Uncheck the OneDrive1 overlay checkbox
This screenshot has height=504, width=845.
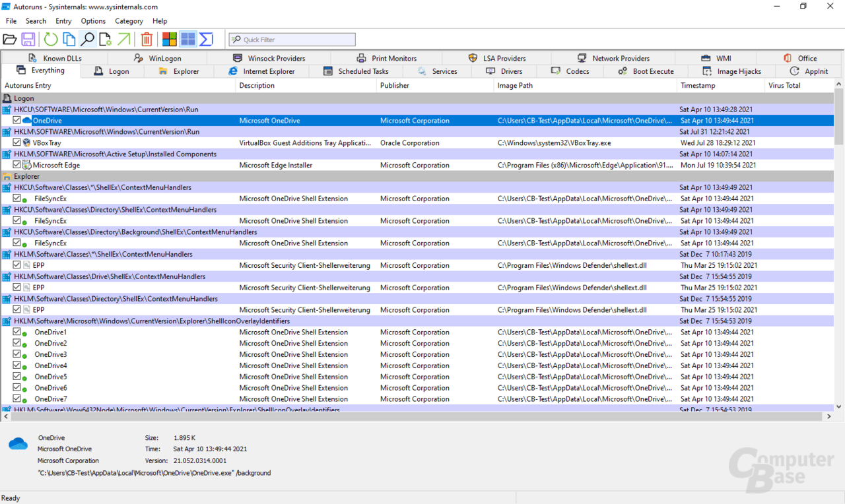17,332
